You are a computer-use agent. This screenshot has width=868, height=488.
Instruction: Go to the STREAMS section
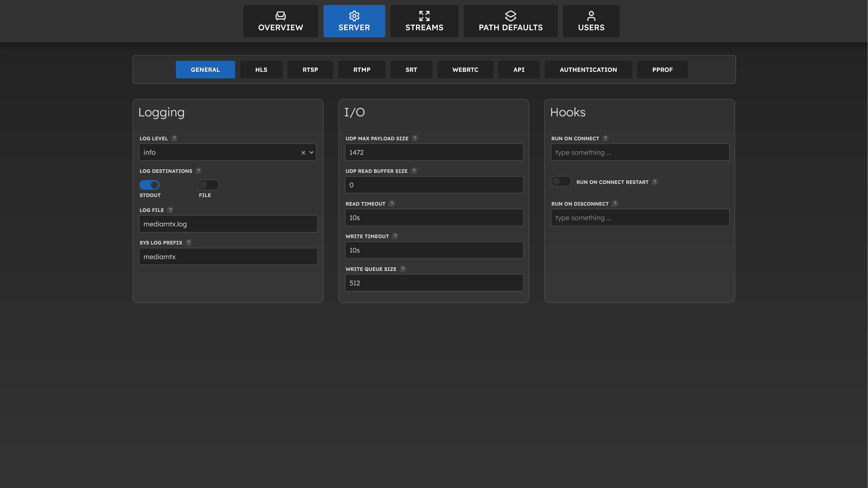[x=424, y=21]
